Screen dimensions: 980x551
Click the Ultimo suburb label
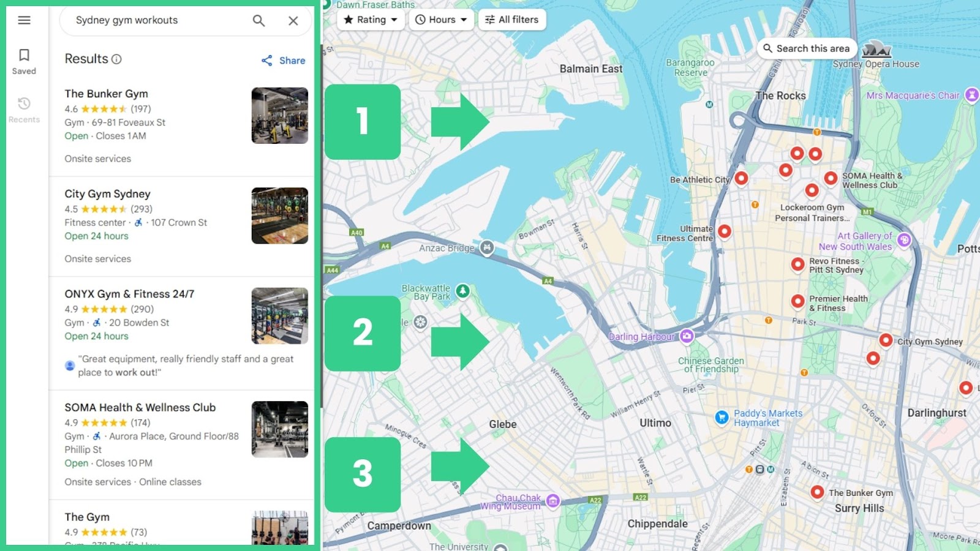click(655, 423)
